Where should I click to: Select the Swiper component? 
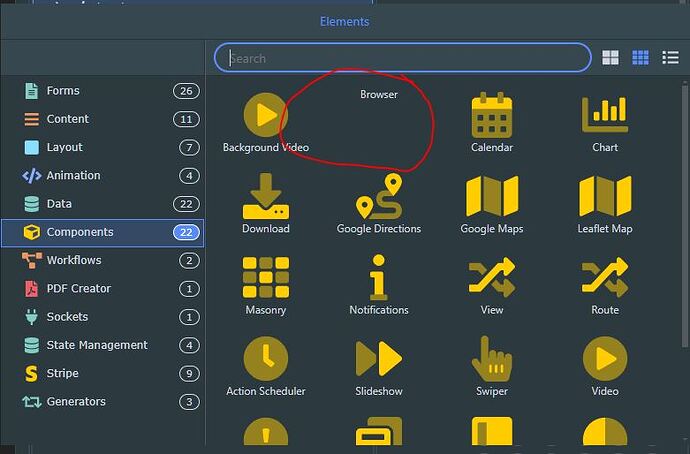492,366
